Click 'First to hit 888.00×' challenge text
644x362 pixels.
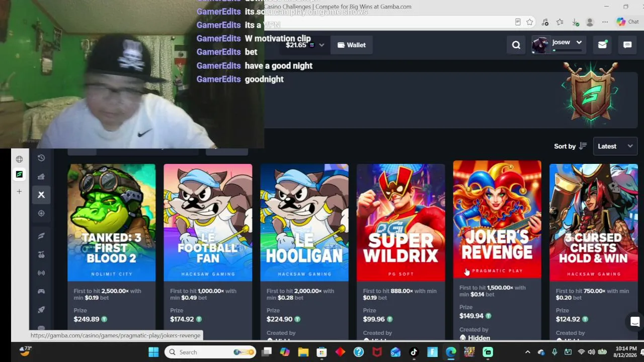tap(388, 291)
